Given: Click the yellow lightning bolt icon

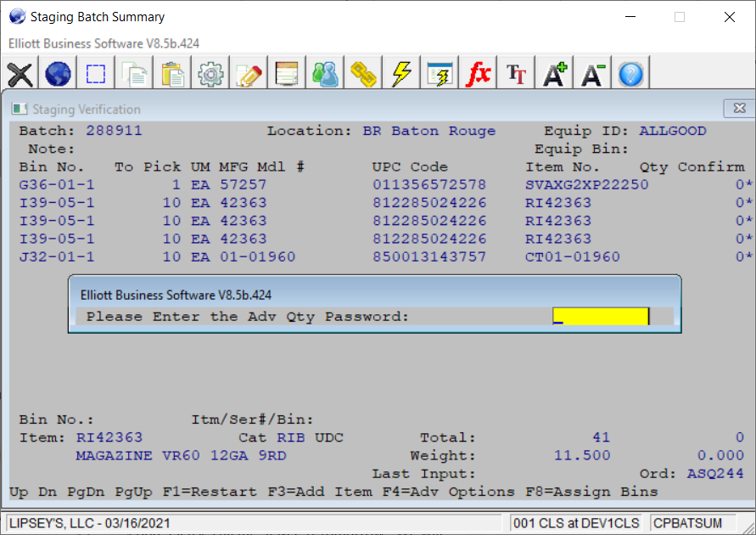Looking at the screenshot, I should 401,74.
